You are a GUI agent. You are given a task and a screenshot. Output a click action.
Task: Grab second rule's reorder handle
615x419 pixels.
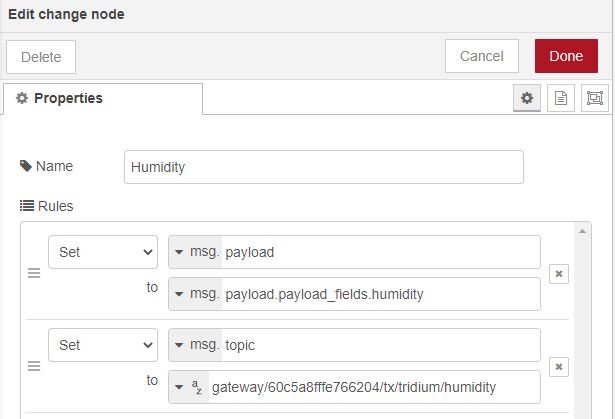tap(34, 366)
